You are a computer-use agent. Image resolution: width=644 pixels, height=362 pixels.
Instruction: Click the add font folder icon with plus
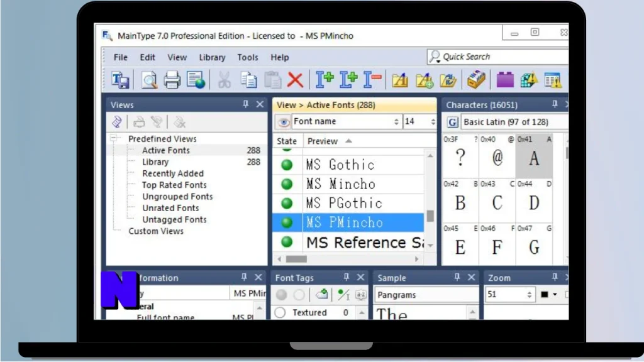[x=425, y=80]
